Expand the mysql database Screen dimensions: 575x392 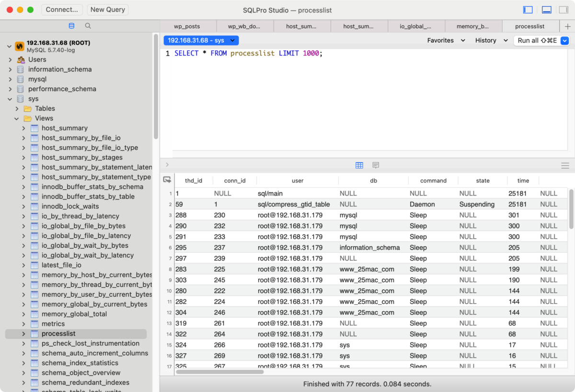point(11,80)
